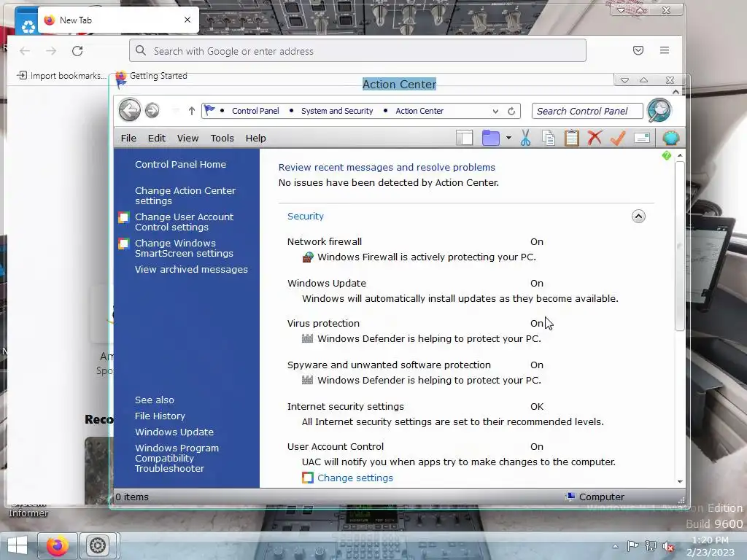Open the View menu
Image resolution: width=747 pixels, height=560 pixels.
coord(187,138)
